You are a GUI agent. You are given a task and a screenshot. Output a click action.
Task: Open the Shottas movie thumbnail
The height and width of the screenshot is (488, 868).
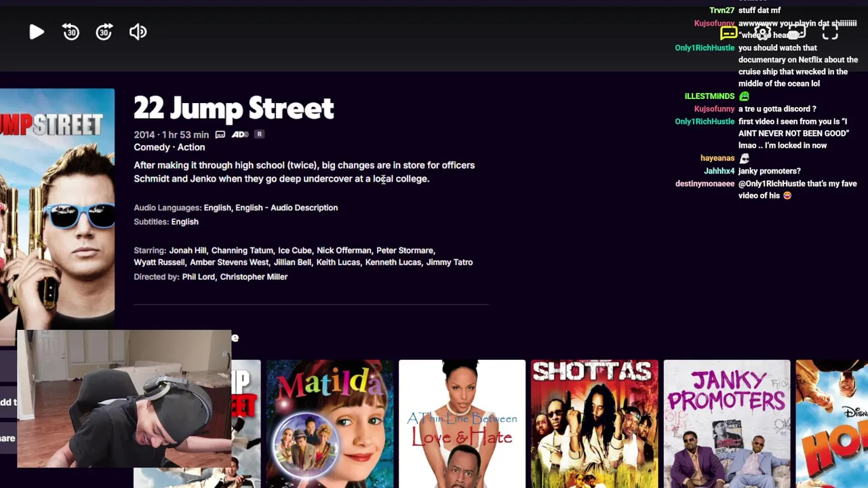point(594,424)
